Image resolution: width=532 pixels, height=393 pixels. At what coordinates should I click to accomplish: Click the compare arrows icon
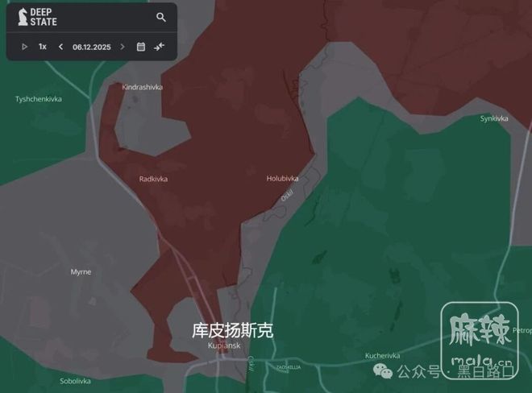coord(160,47)
